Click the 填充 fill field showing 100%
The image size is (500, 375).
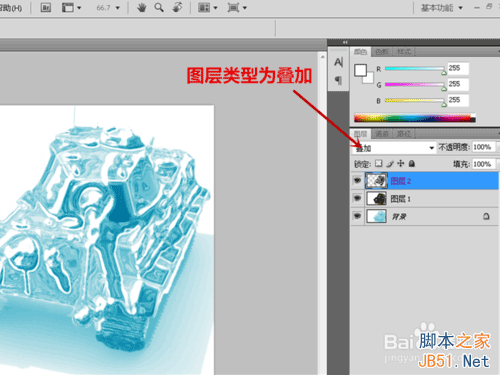point(484,164)
